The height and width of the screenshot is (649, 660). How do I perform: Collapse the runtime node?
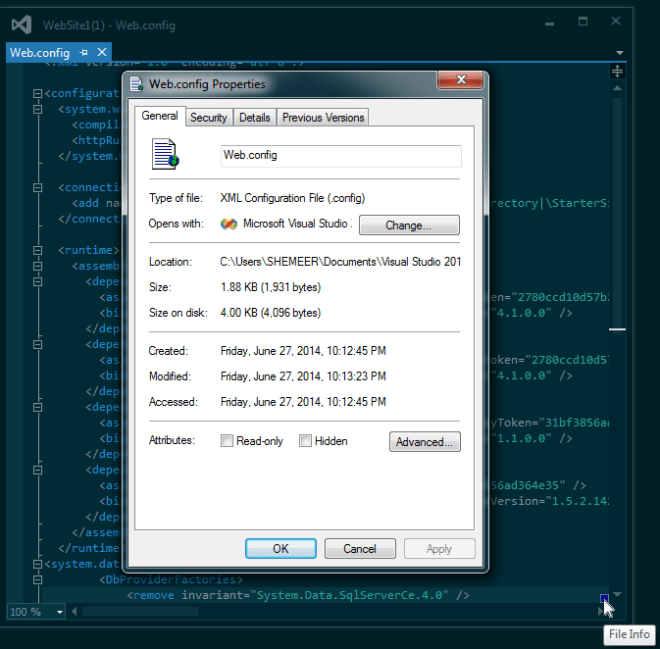[x=37, y=250]
